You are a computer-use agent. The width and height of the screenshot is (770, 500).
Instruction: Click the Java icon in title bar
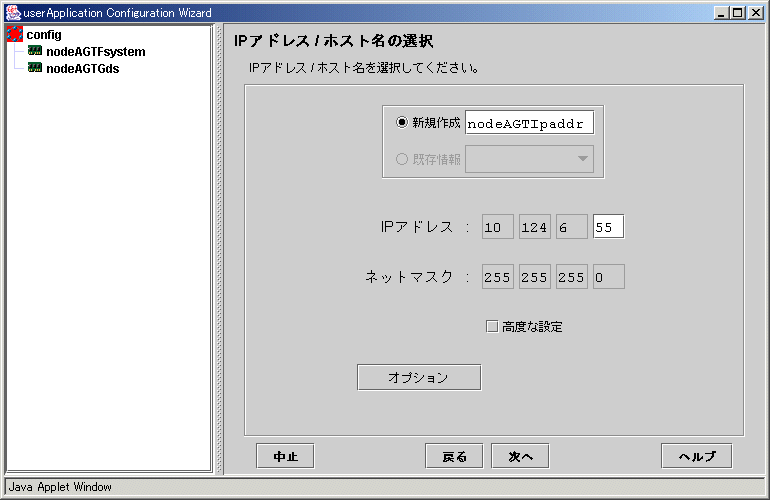[x=13, y=13]
